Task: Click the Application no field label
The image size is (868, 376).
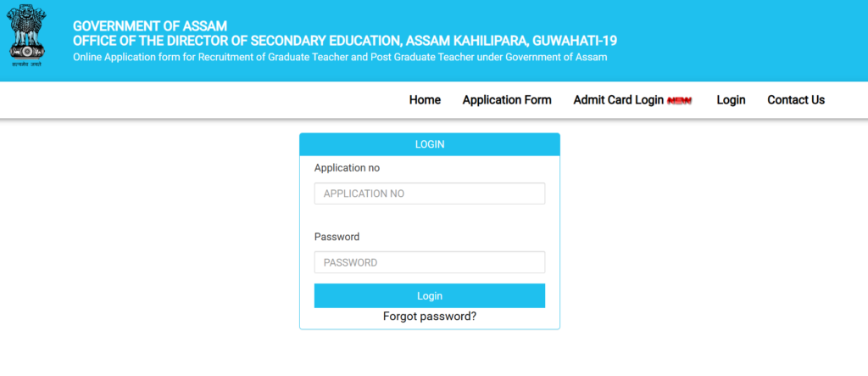Action: 347,167
